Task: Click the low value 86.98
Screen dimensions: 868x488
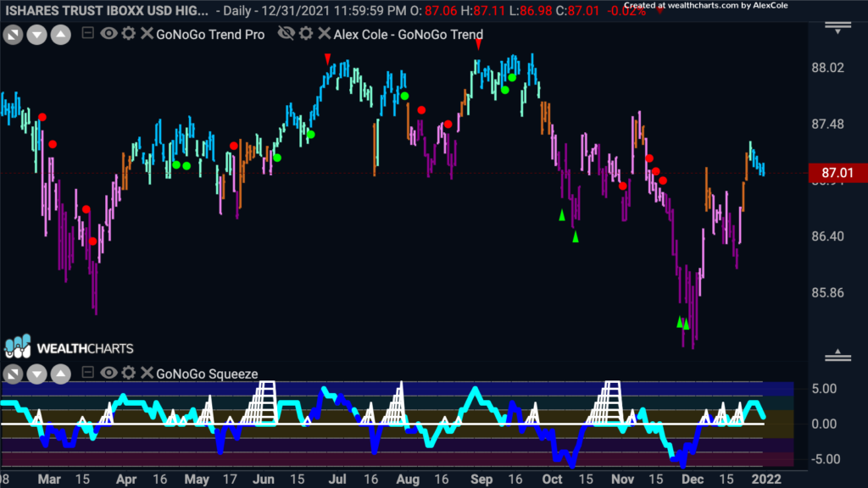Action: (536, 10)
